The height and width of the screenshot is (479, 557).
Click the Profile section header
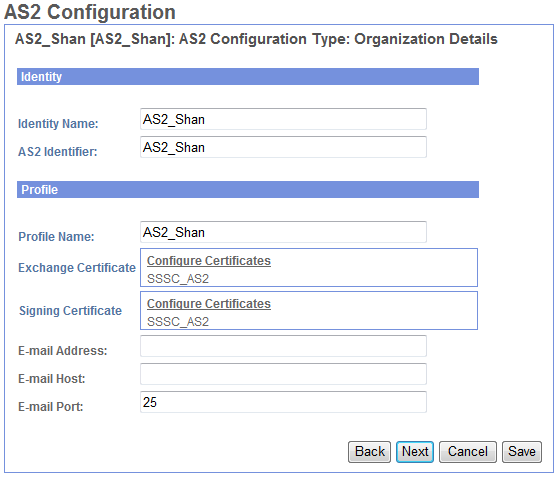coord(248,189)
